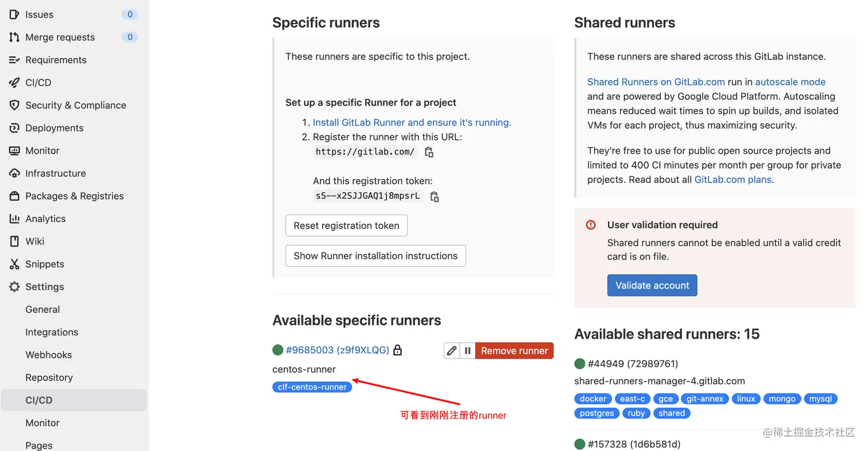Select Repository under Settings

tap(49, 378)
